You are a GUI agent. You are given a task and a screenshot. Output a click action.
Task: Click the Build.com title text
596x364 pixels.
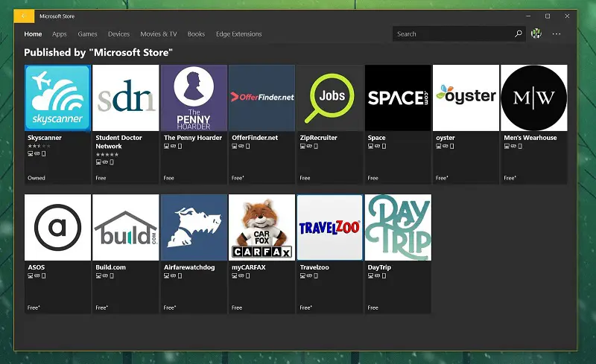(x=110, y=267)
